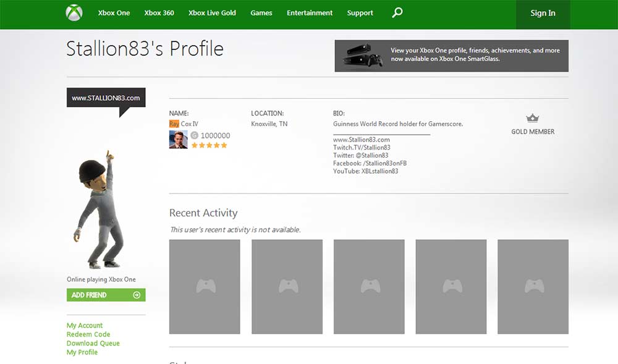Click the gold member crown icon
This screenshot has height=364, width=618.
click(533, 118)
